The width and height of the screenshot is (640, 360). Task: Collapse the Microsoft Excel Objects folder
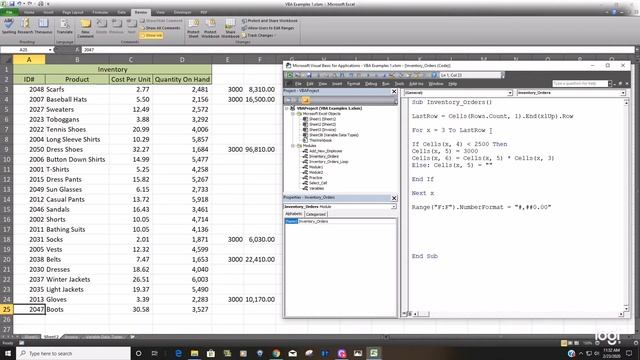click(293, 114)
